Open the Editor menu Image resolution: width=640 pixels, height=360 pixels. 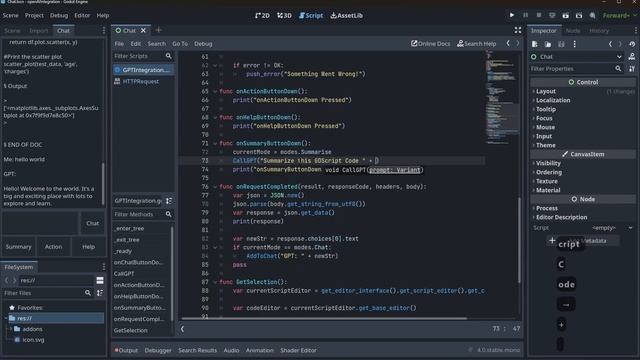click(x=82, y=16)
